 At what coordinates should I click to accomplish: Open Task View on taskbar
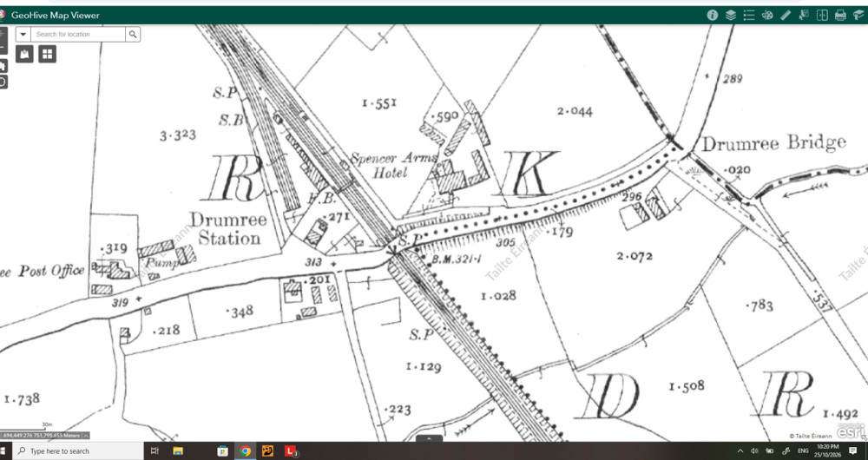tap(155, 451)
